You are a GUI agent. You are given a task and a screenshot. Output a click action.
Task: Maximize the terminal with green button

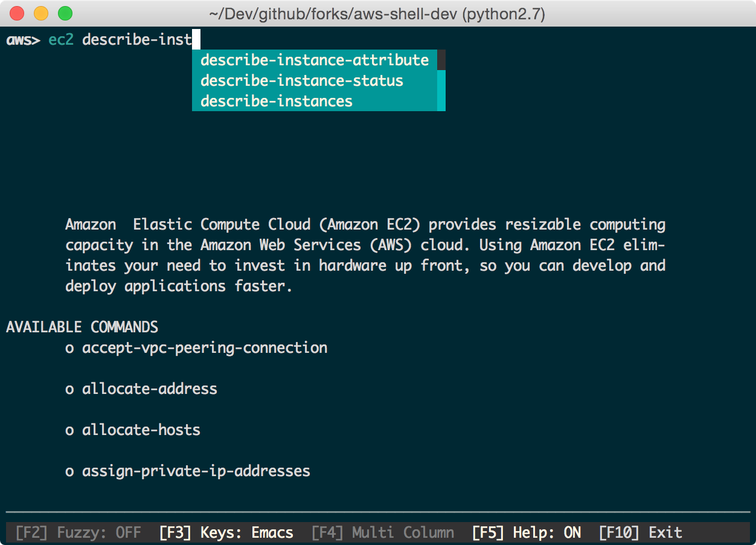[65, 13]
